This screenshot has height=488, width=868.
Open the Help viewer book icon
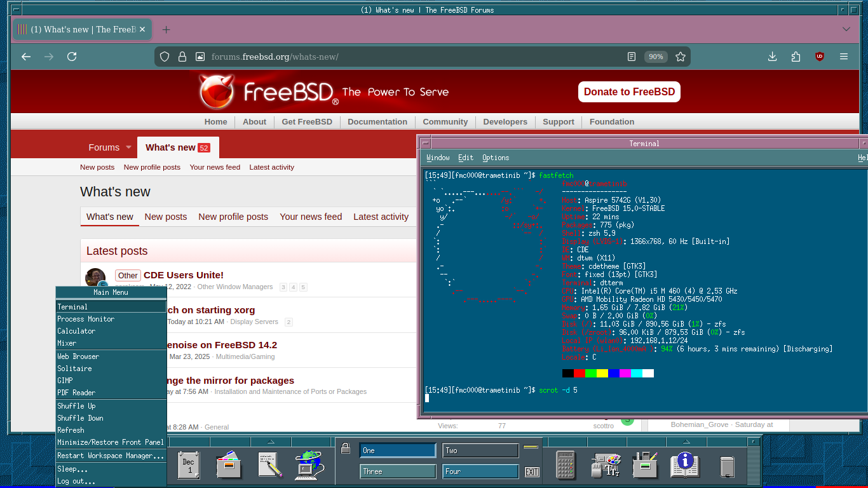(684, 465)
